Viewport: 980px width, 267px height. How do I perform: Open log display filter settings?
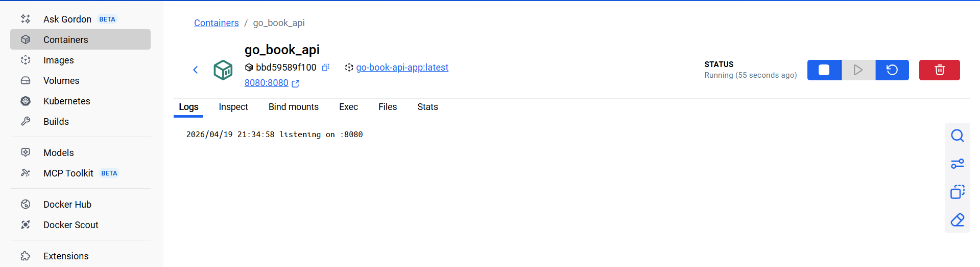click(x=957, y=164)
